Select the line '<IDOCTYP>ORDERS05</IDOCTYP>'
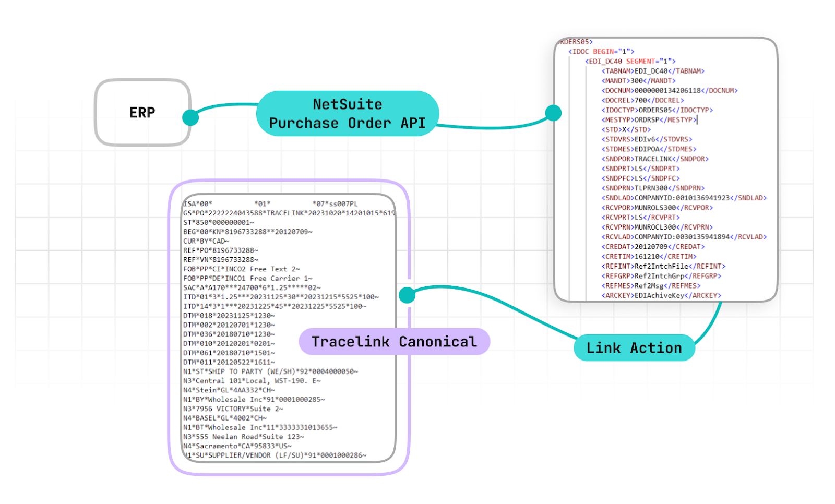The width and height of the screenshot is (835, 504). [x=657, y=110]
